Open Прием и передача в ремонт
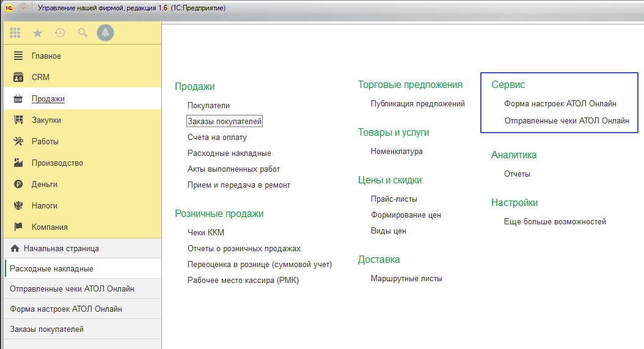644x349 pixels. pyautogui.click(x=239, y=185)
